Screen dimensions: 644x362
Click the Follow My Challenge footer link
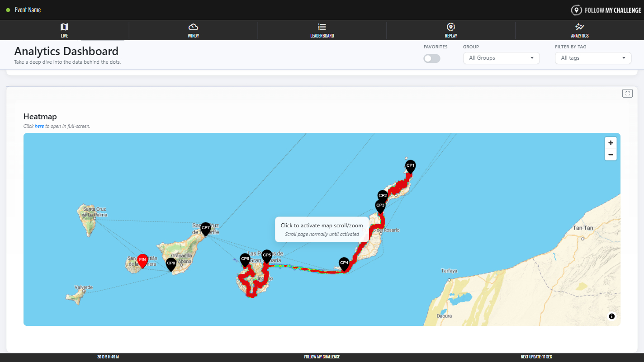click(x=322, y=357)
